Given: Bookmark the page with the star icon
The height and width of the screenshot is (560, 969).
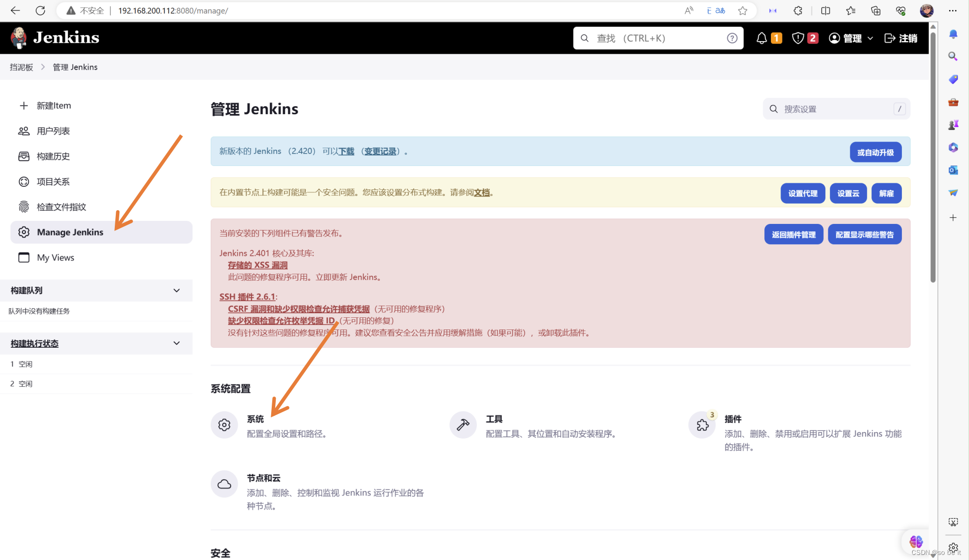Looking at the screenshot, I should coord(742,10).
